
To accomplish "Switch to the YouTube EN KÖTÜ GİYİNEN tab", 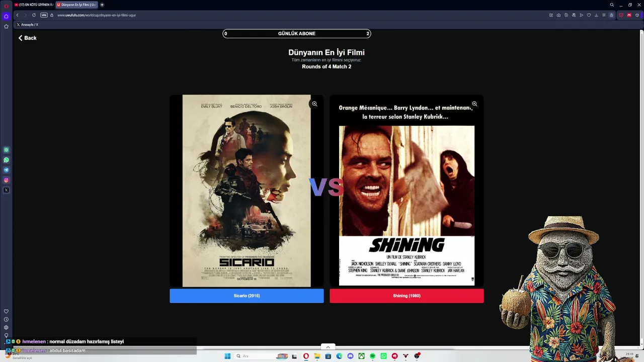I will (34, 5).
